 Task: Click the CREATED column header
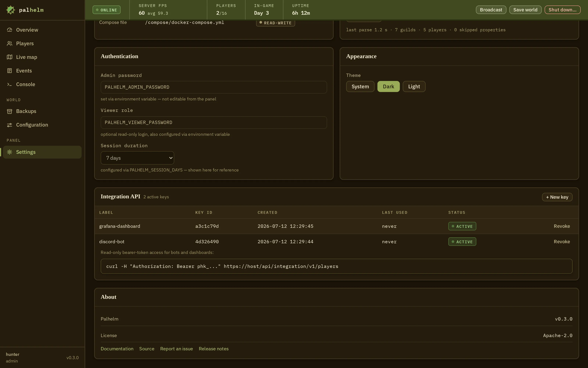point(267,213)
